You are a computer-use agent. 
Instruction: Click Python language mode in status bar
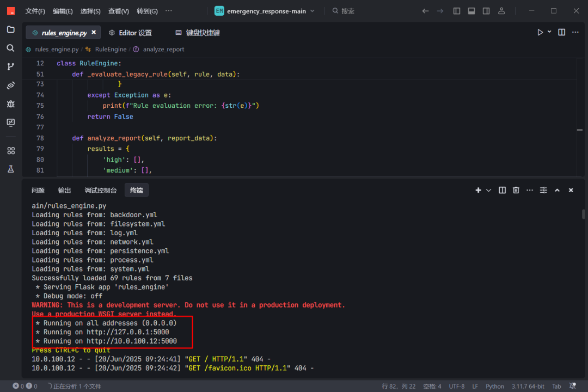495,387
